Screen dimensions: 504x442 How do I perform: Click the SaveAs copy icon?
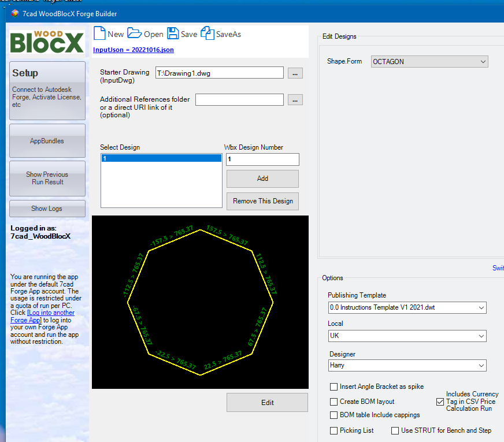[x=207, y=33]
